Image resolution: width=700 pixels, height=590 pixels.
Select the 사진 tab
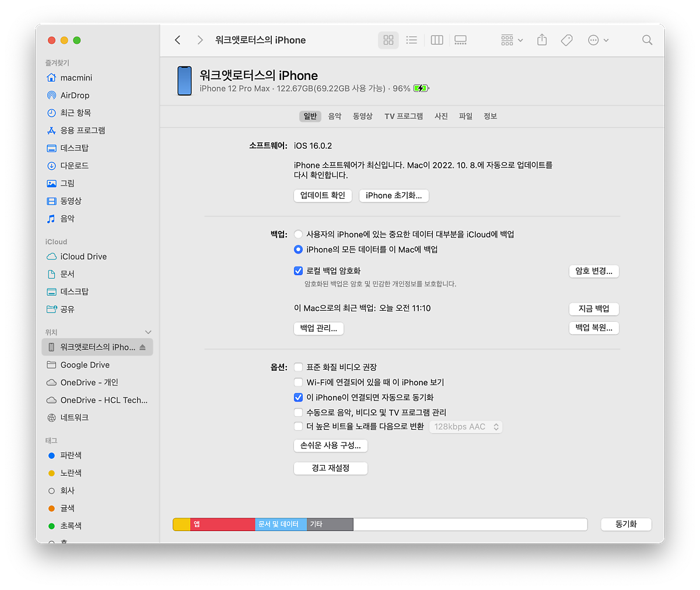[441, 116]
